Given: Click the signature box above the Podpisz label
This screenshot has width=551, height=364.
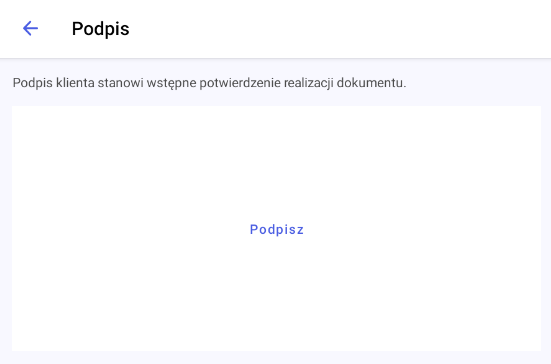Looking at the screenshot, I should pyautogui.click(x=276, y=162).
